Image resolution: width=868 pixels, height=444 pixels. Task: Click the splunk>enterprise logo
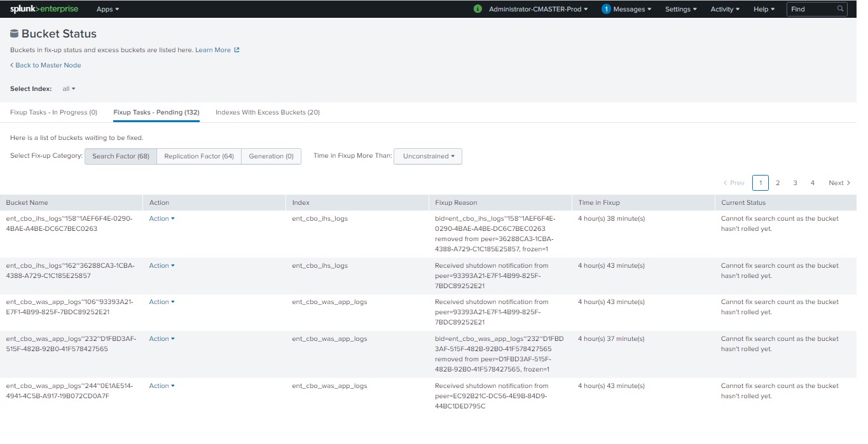[x=44, y=9]
